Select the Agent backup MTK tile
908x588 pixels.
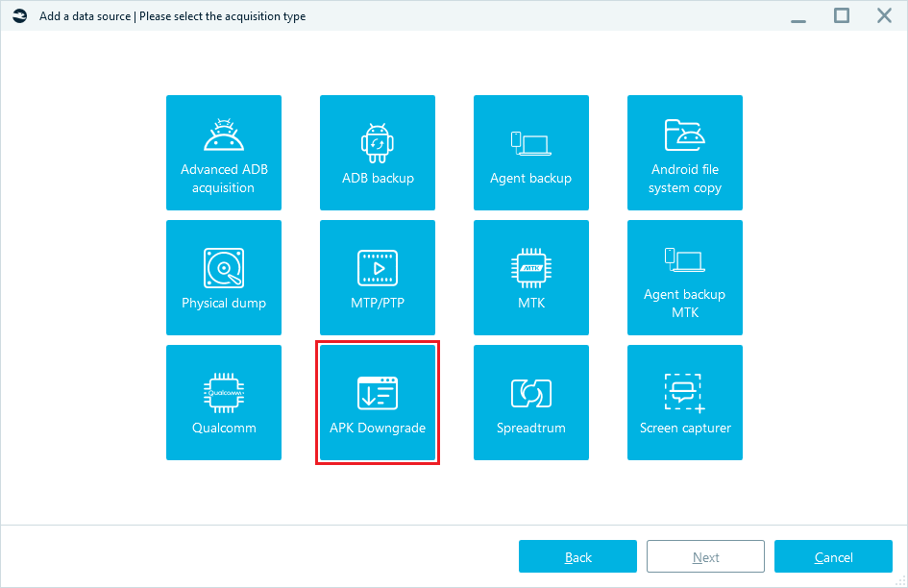pos(684,278)
